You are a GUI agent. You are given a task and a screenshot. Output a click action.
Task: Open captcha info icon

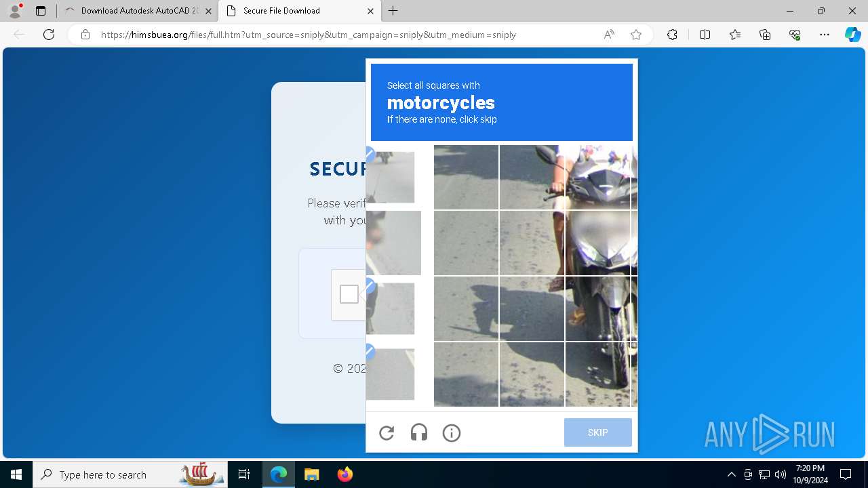pos(452,432)
